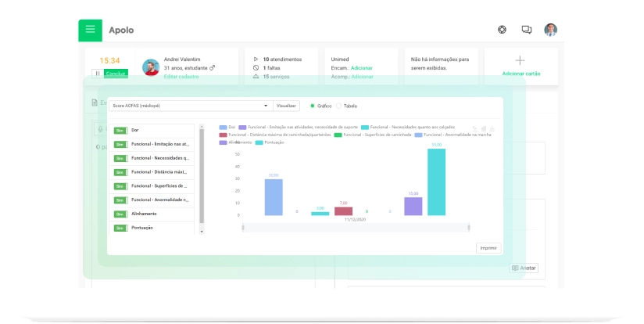644x324 pixels.
Task: Click the Imprimir button
Action: tap(488, 248)
